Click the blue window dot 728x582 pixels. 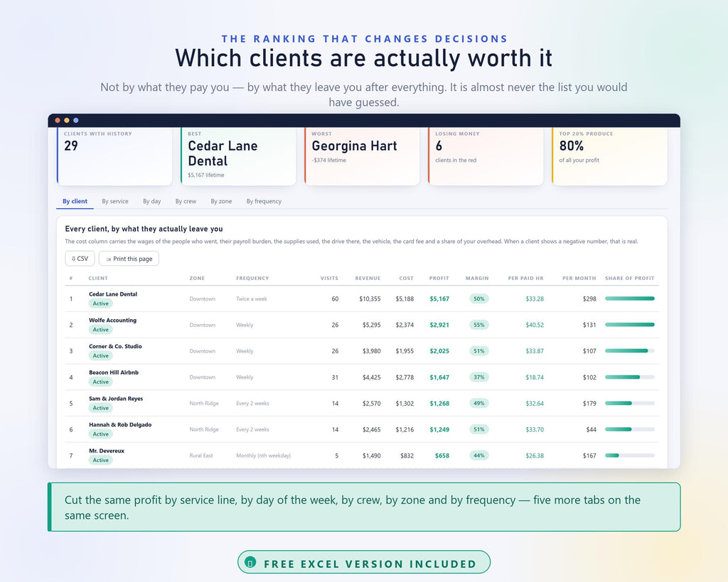76,120
